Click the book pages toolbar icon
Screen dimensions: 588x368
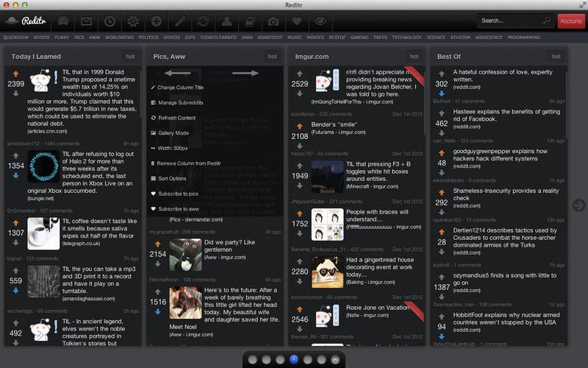250,21
